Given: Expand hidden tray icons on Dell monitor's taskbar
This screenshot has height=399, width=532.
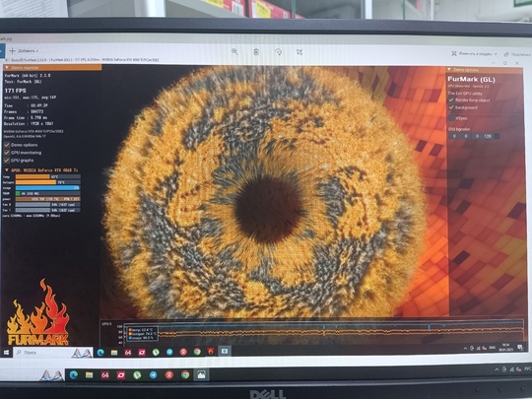Looking at the screenshot, I should click(497, 369).
